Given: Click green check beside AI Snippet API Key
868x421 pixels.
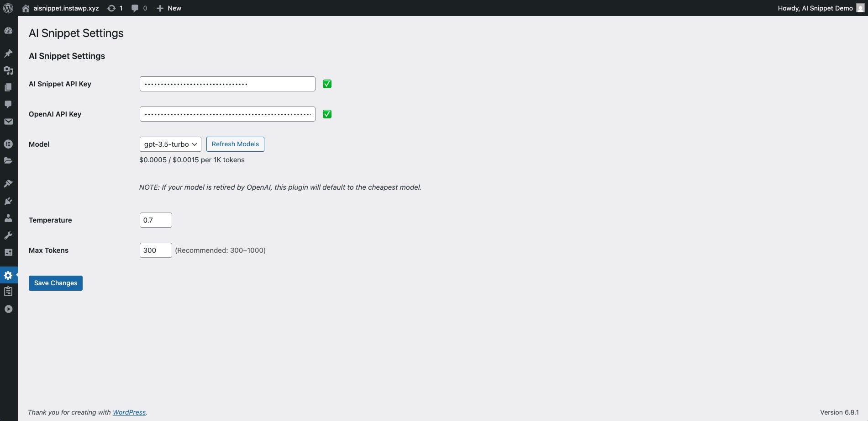Looking at the screenshot, I should [327, 84].
